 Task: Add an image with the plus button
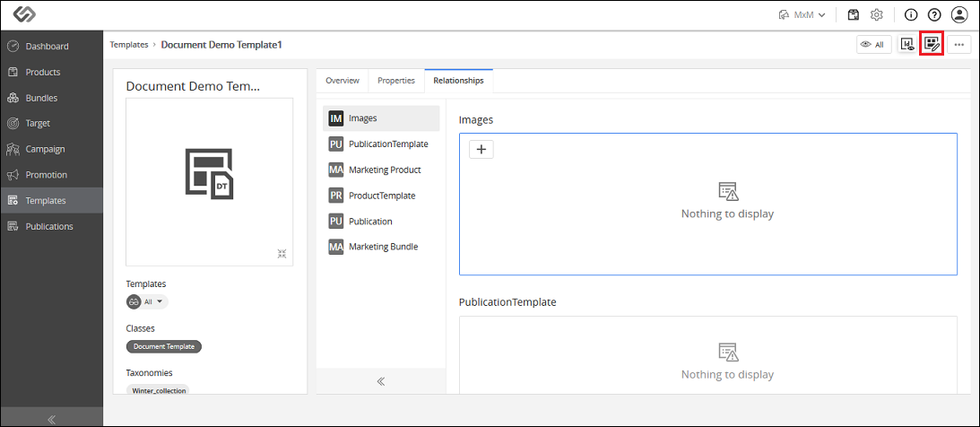[x=481, y=150]
